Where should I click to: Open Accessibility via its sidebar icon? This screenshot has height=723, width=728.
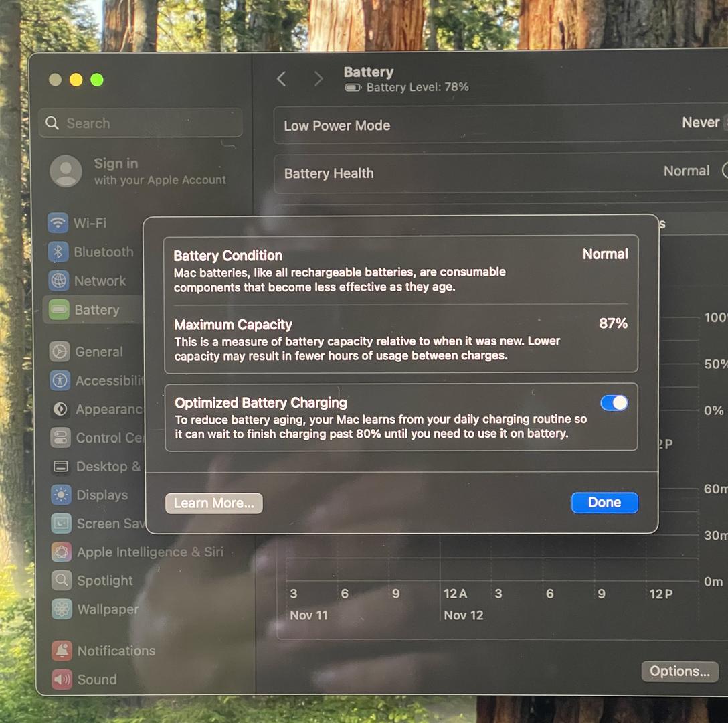pos(60,380)
